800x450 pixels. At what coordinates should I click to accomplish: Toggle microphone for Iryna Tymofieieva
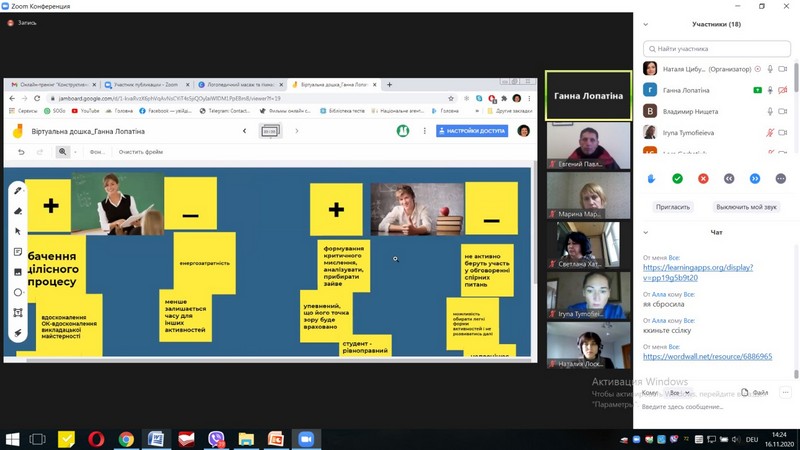click(770, 133)
